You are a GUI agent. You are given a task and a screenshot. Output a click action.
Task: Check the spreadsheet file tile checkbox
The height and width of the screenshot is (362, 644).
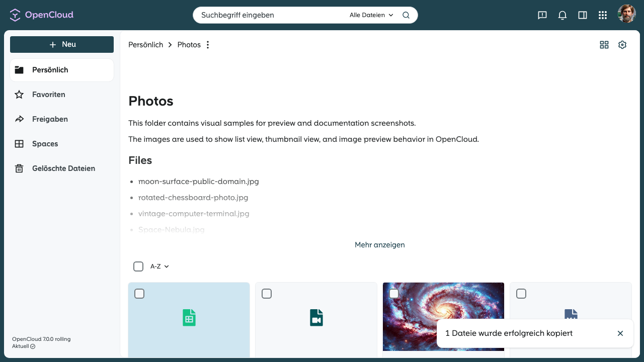139,294
